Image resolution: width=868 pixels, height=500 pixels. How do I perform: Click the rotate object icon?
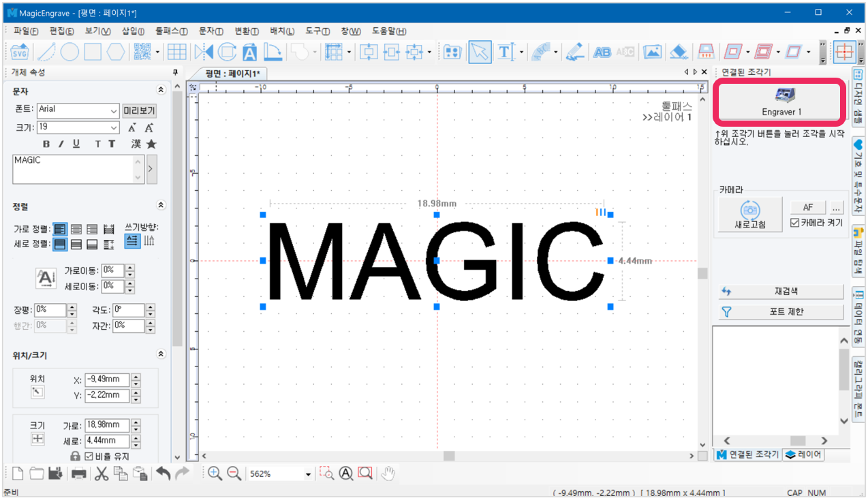tap(227, 52)
